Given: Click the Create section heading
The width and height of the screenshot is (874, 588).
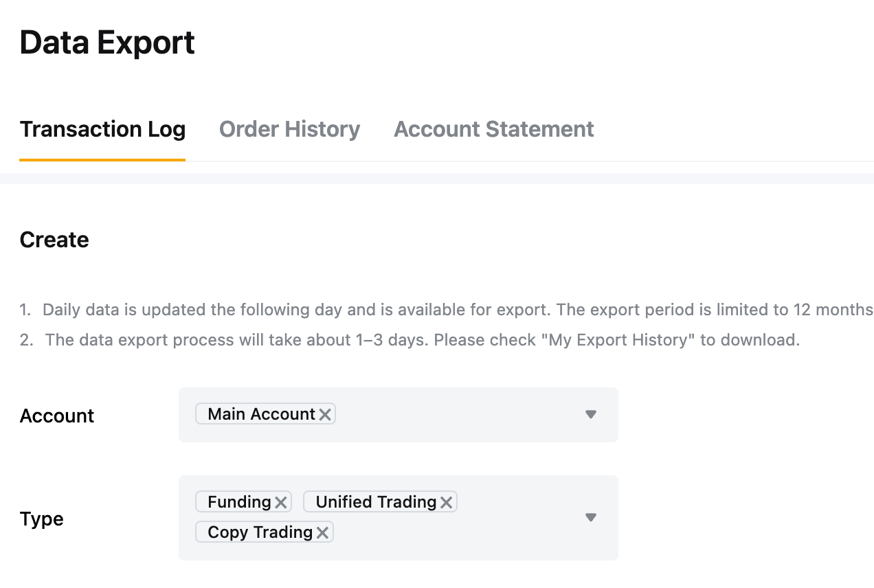Looking at the screenshot, I should click(x=54, y=240).
